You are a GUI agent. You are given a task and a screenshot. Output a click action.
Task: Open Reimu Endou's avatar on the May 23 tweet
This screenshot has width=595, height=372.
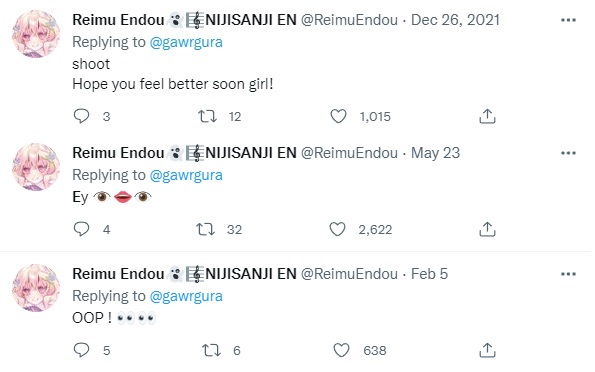point(36,167)
